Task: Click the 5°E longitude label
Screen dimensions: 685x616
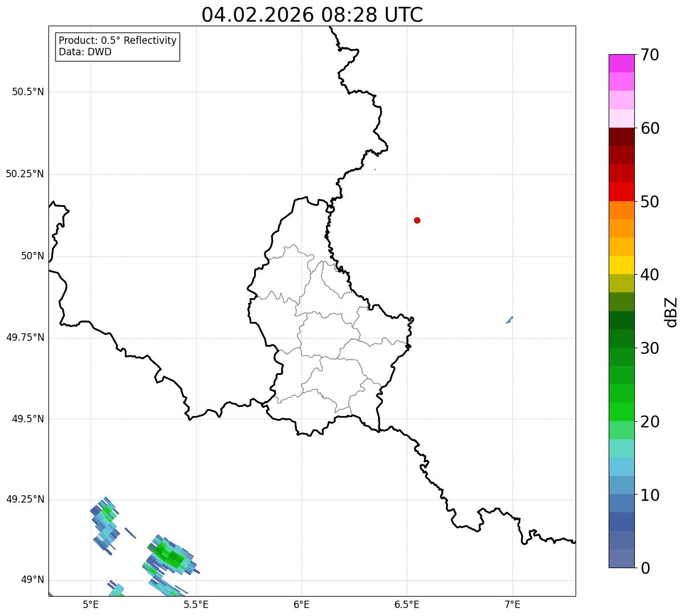Action: pos(91,604)
